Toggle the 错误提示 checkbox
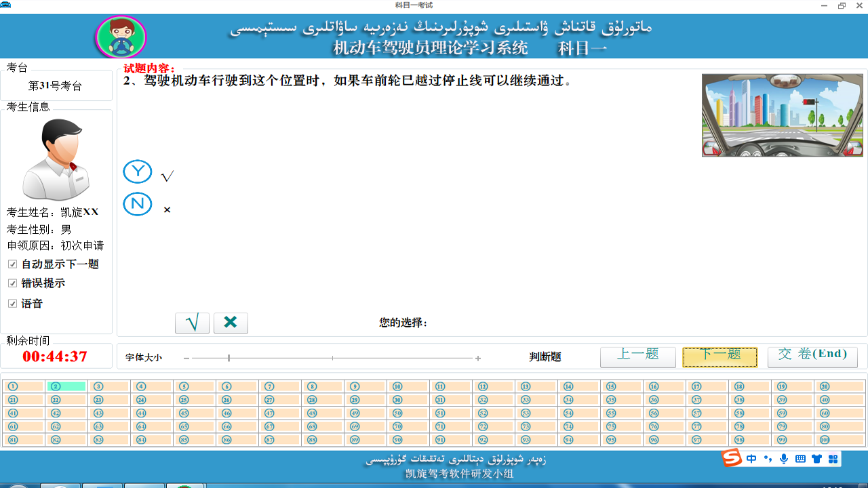This screenshot has width=868, height=488. (12, 283)
